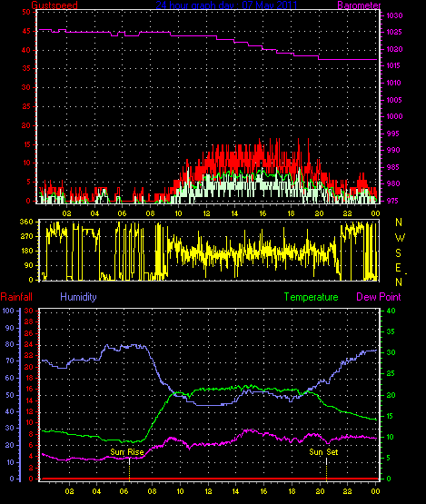Pick barometer axis value 995
Viewport: 426px width, 504px height.
[393, 133]
